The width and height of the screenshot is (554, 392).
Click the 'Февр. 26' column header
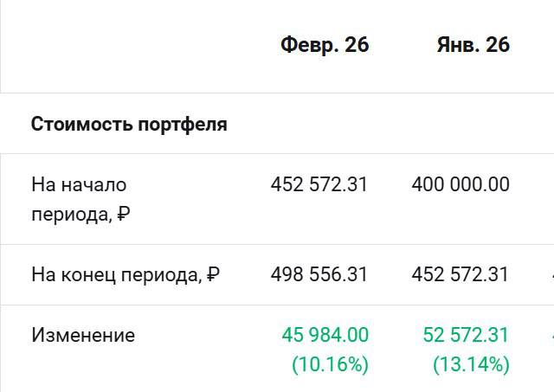click(x=325, y=45)
